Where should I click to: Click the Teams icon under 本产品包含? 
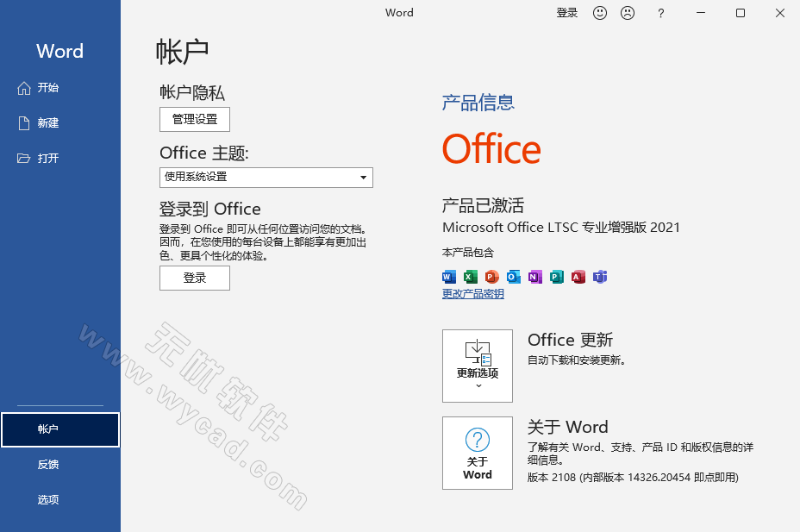tap(600, 277)
